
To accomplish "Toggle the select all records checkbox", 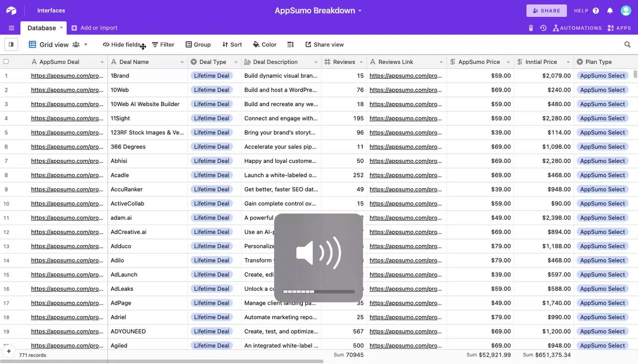I will 6,62.
